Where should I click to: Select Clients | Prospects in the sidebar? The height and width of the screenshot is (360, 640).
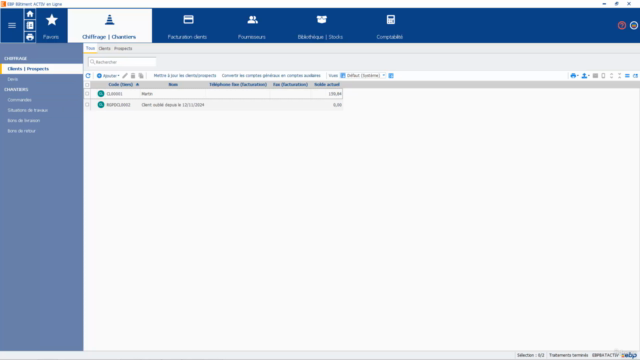coord(42,69)
